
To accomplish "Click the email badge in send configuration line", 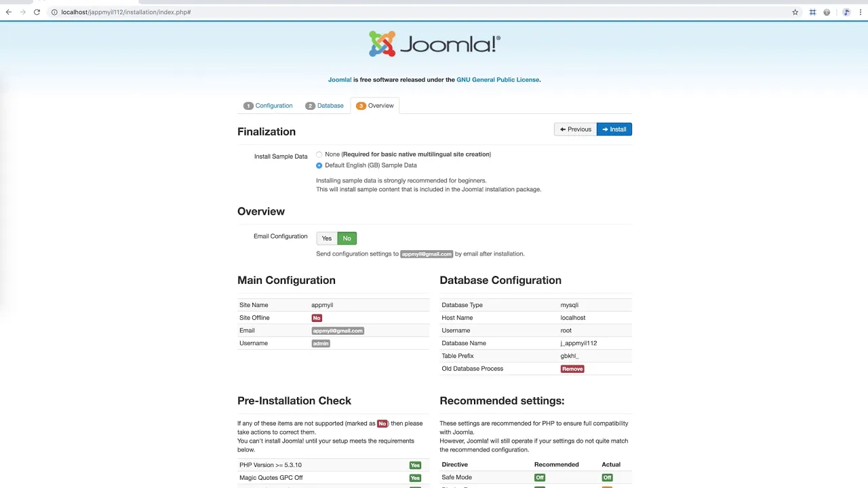I will point(427,254).
